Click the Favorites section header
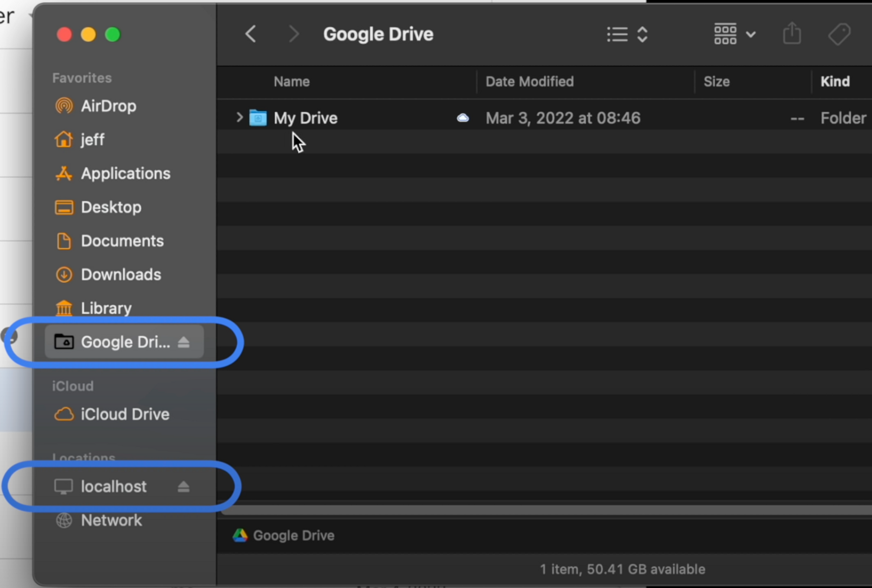872x588 pixels. click(x=82, y=78)
